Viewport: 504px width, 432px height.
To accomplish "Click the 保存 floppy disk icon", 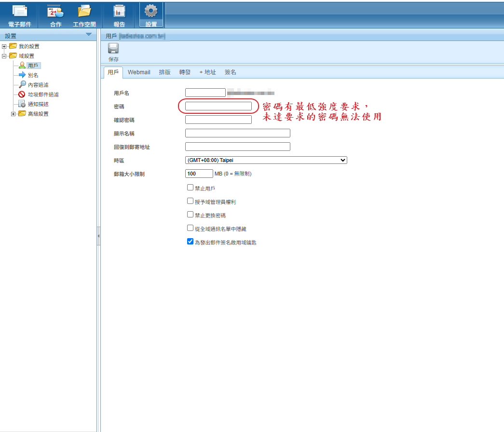I will (113, 48).
